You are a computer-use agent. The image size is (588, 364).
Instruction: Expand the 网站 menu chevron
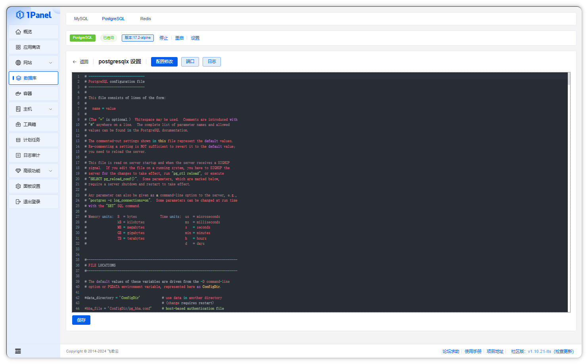pos(50,63)
